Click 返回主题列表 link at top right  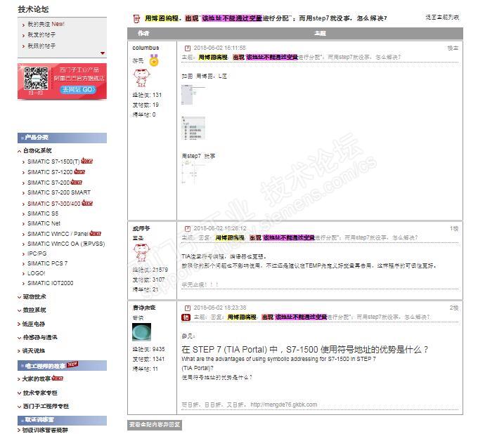(442, 18)
